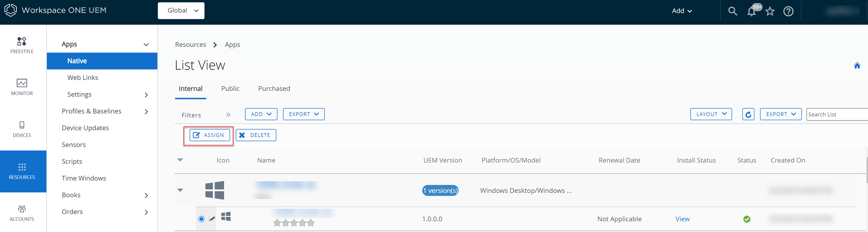Open Time Windows menu item
The width and height of the screenshot is (868, 232).
(x=84, y=178)
